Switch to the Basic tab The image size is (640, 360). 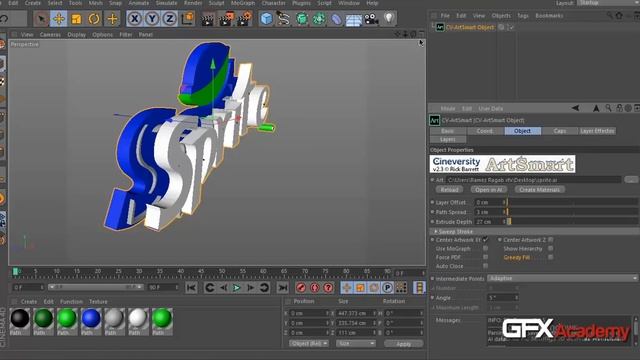point(447,131)
